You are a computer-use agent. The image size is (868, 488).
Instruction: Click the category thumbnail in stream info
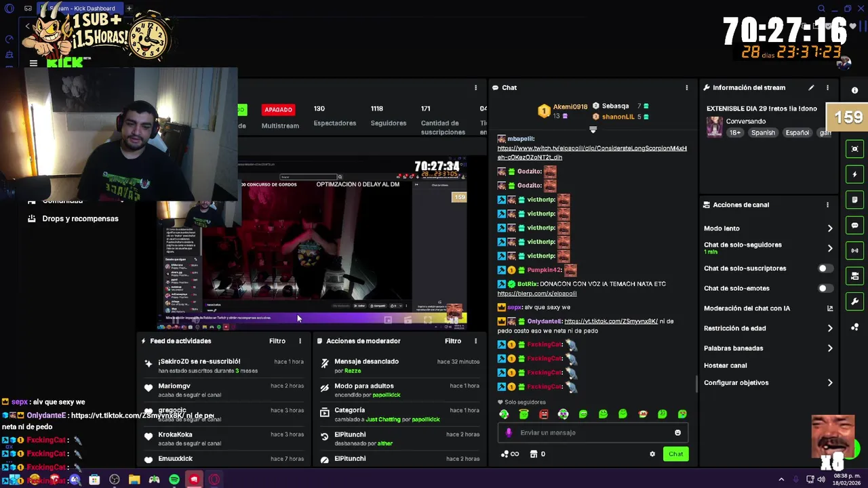pyautogui.click(x=714, y=127)
